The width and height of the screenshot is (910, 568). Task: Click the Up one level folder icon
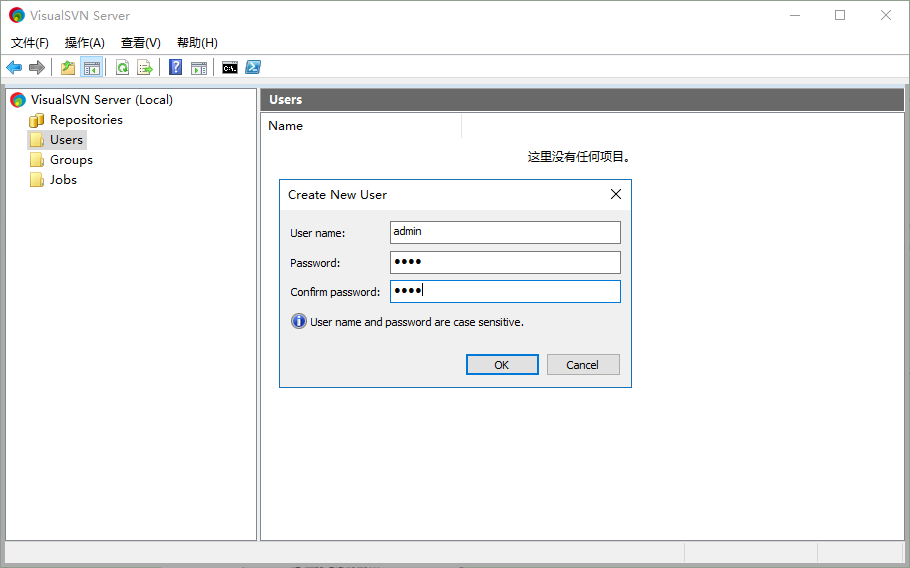pyautogui.click(x=68, y=68)
